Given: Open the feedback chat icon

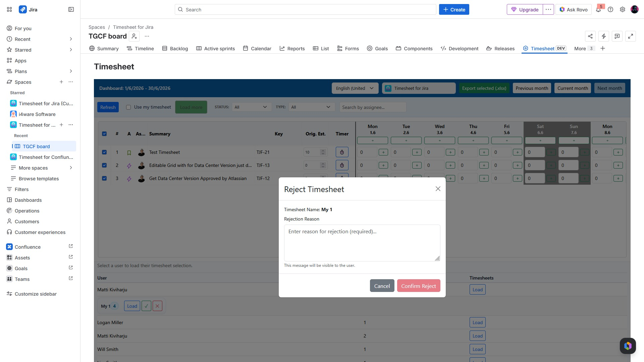Looking at the screenshot, I should (617, 36).
